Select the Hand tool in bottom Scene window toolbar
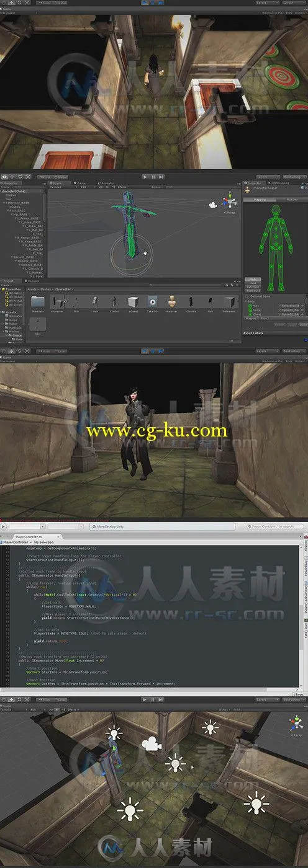Screen dimensions: 308x868 point(4,699)
